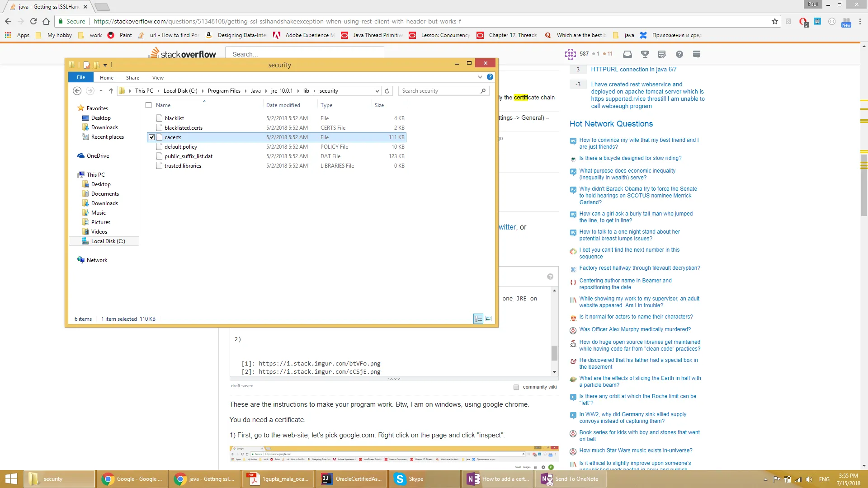Open recent locations dropdown arrow
868x488 pixels.
101,91
